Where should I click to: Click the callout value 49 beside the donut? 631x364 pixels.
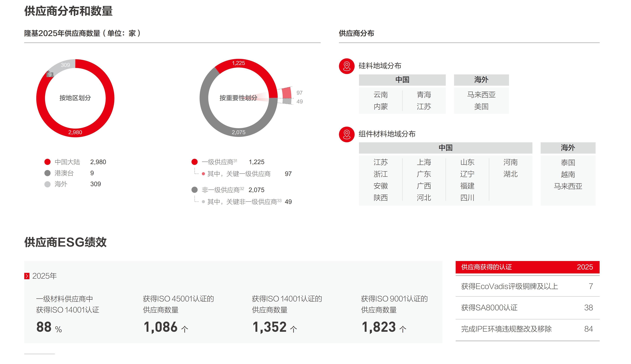point(299,102)
